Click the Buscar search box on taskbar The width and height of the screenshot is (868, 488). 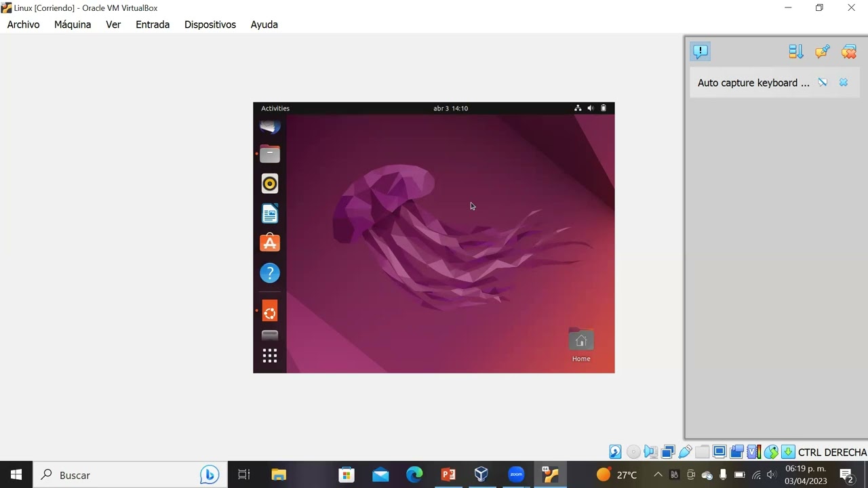[130, 475]
